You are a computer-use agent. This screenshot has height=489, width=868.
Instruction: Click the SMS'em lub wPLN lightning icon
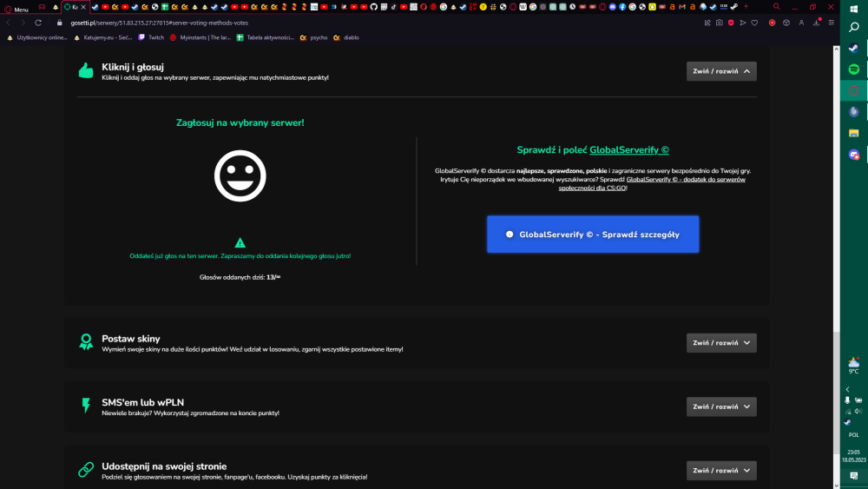86,406
